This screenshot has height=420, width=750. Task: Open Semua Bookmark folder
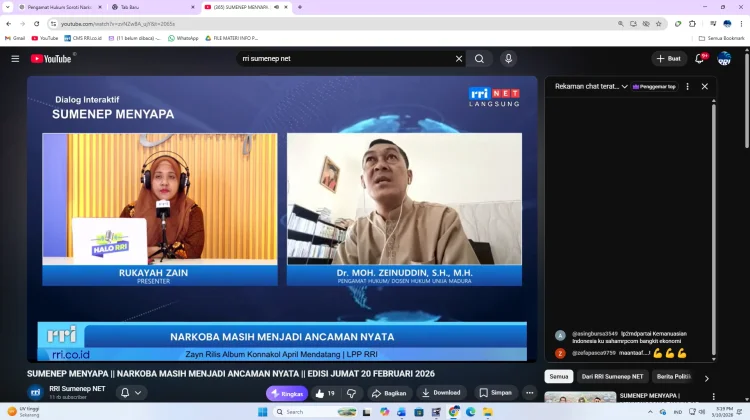(x=722, y=38)
